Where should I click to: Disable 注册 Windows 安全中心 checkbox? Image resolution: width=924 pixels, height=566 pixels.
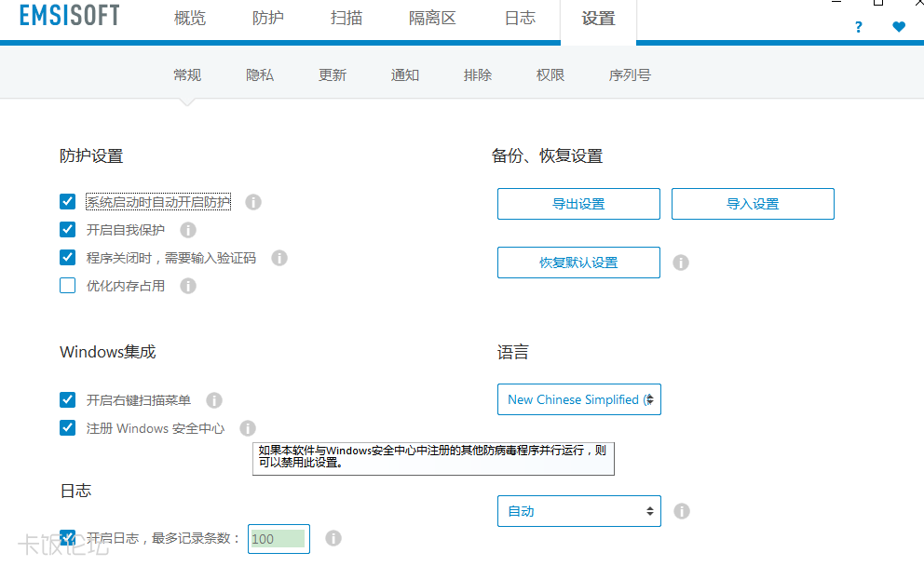tap(67, 428)
